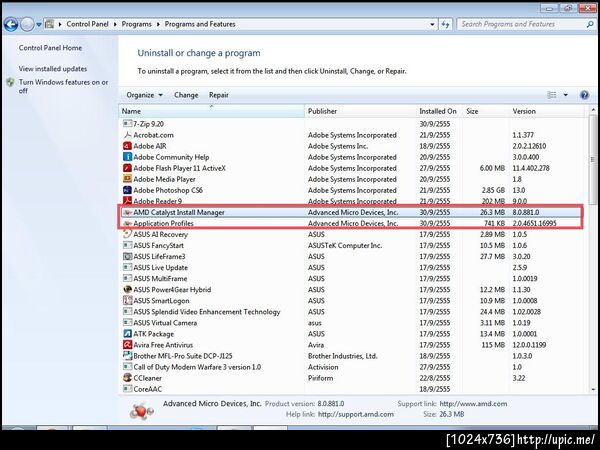This screenshot has height=450, width=600.
Task: Sort by the Installed On column header
Action: click(439, 111)
